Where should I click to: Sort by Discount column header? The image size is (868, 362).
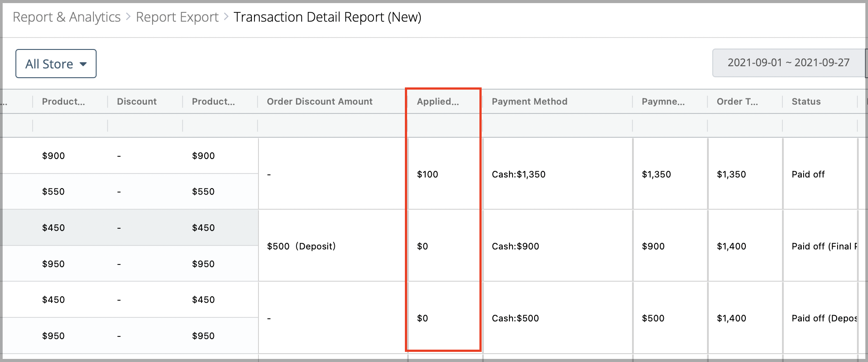[137, 102]
